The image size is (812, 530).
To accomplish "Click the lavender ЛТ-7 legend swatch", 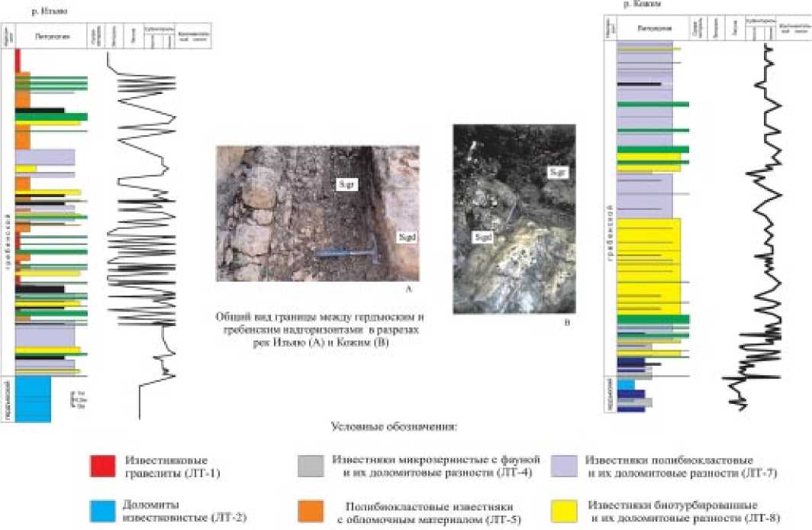I will coord(564,466).
